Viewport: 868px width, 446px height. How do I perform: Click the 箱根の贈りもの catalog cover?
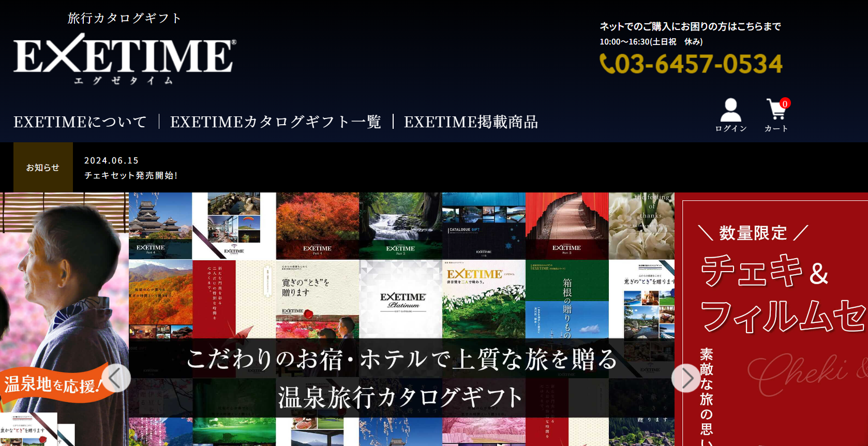(x=567, y=299)
